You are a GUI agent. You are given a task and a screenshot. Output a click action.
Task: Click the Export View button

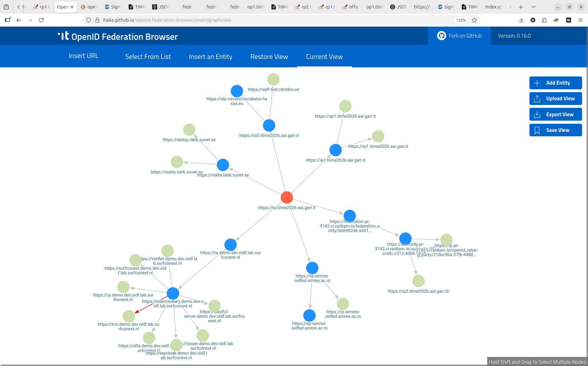pos(555,114)
